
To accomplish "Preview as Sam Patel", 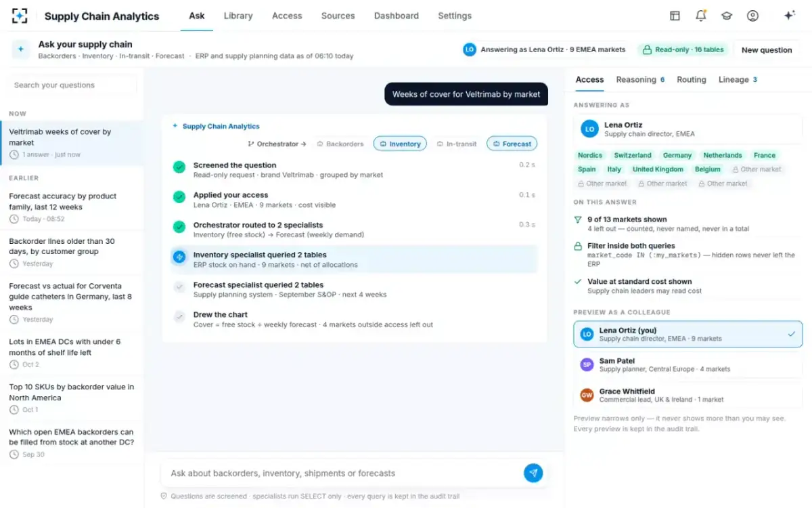I will click(687, 364).
